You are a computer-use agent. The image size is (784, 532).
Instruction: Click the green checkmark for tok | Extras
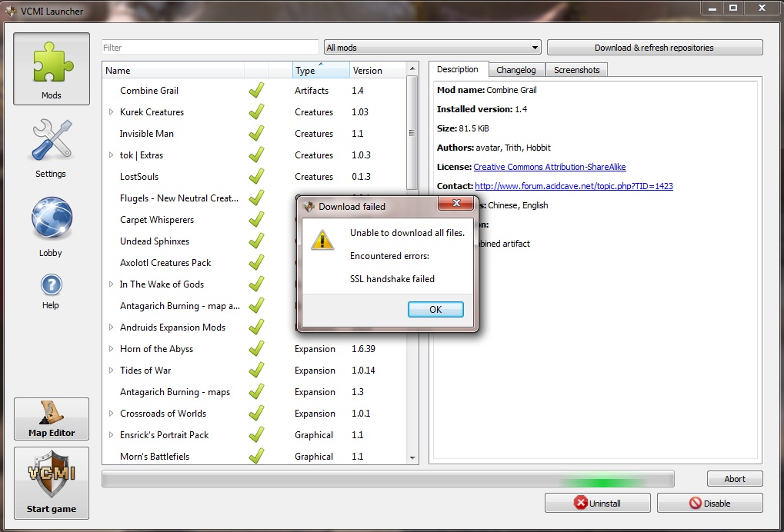pos(256,155)
